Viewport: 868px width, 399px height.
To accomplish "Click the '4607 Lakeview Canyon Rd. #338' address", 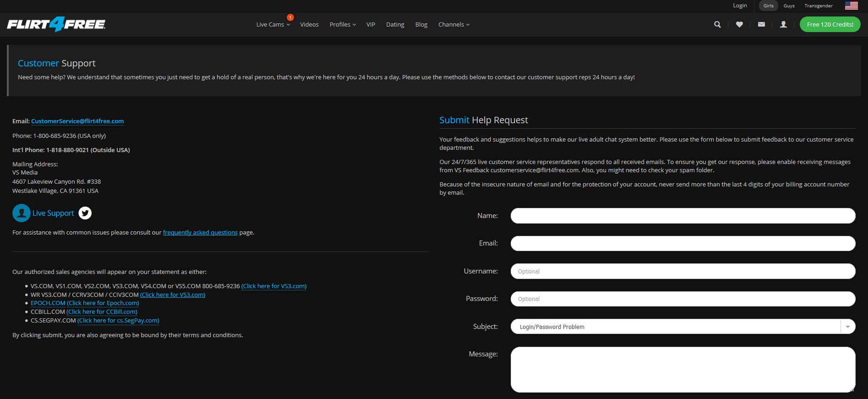I will [57, 182].
